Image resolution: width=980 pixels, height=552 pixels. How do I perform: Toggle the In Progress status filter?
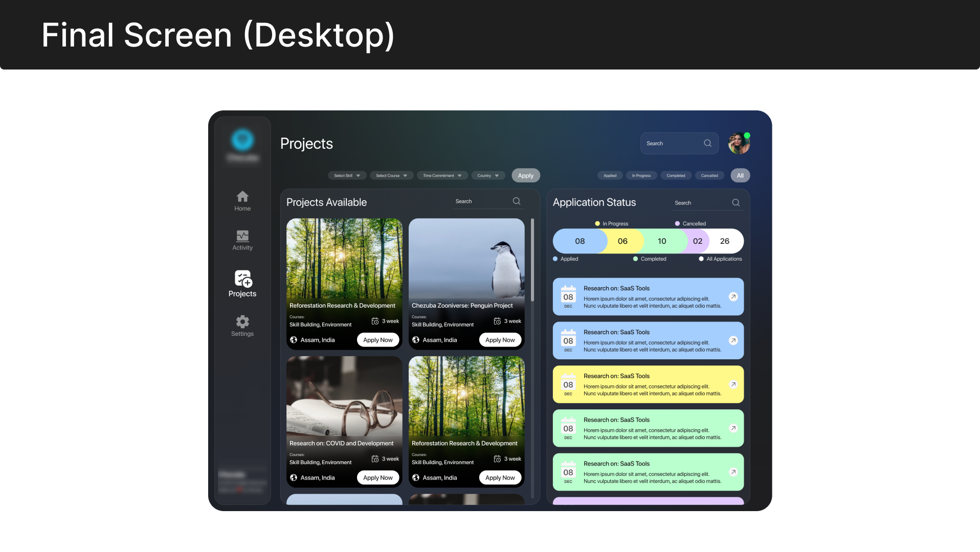pyautogui.click(x=641, y=175)
